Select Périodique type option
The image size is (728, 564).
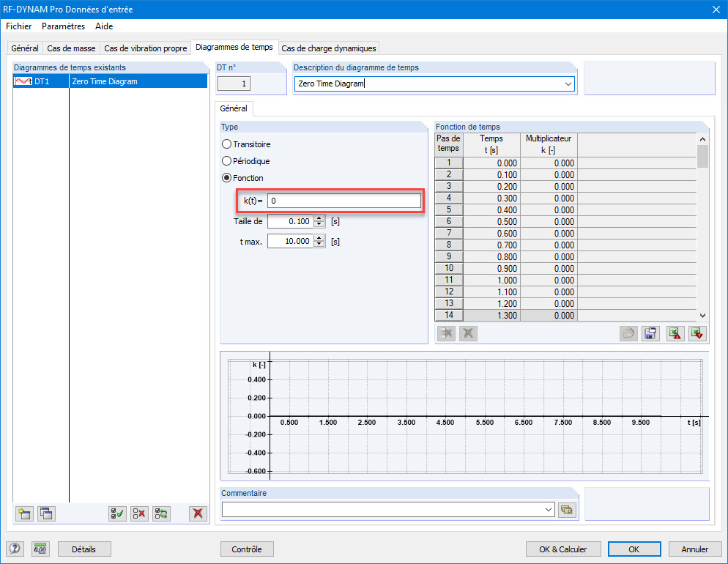click(226, 161)
